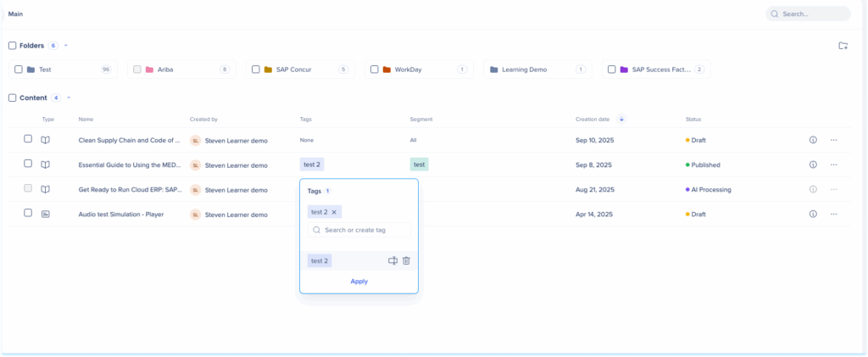This screenshot has height=357, width=868.
Task: Select all Folders checkbox
Action: (12, 46)
